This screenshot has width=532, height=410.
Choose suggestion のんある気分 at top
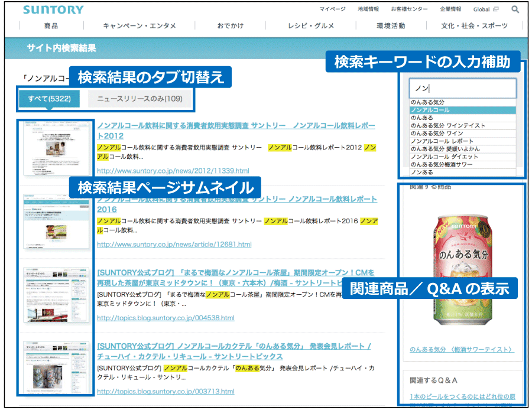[463, 102]
